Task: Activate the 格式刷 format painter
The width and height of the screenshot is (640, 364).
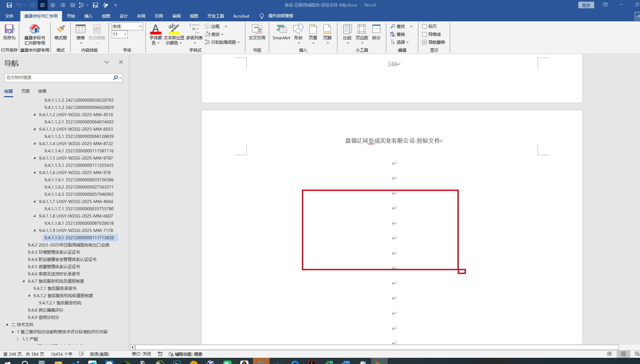Action: [x=61, y=32]
